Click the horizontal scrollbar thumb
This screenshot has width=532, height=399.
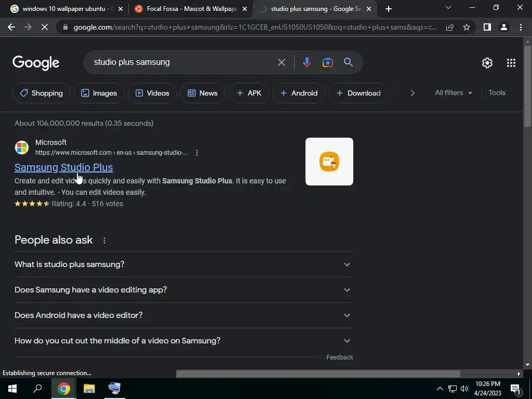pyautogui.click(x=318, y=374)
